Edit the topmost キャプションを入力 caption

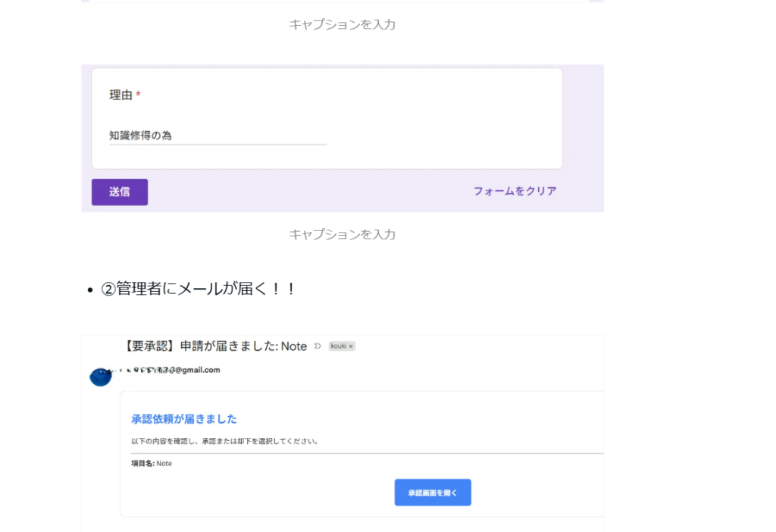pos(342,24)
